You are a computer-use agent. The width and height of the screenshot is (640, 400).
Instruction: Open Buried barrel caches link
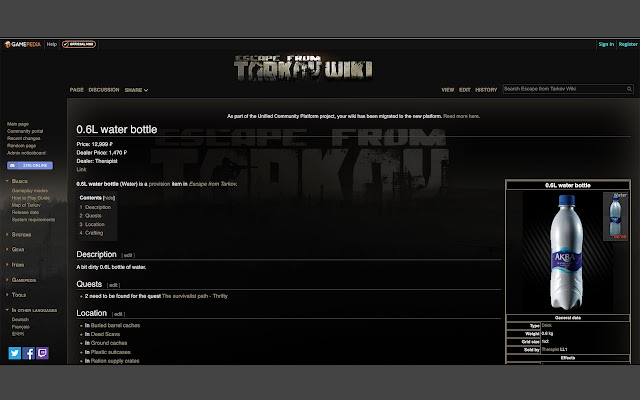[x=115, y=326]
